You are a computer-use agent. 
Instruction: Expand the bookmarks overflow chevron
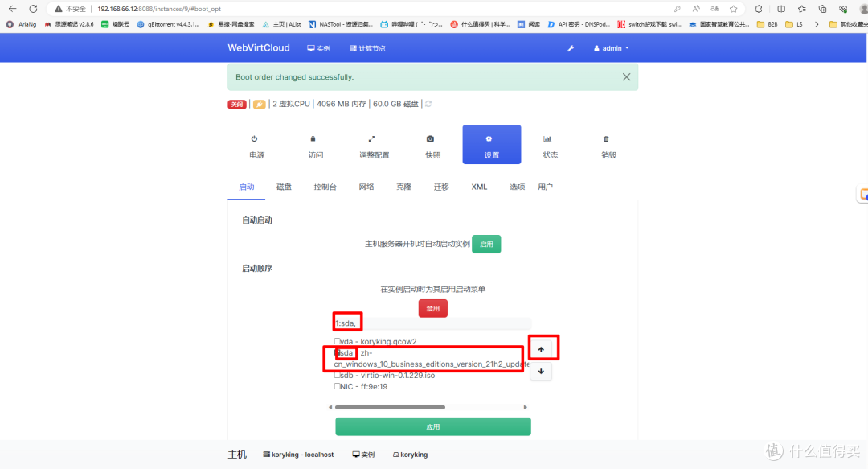tap(816, 24)
